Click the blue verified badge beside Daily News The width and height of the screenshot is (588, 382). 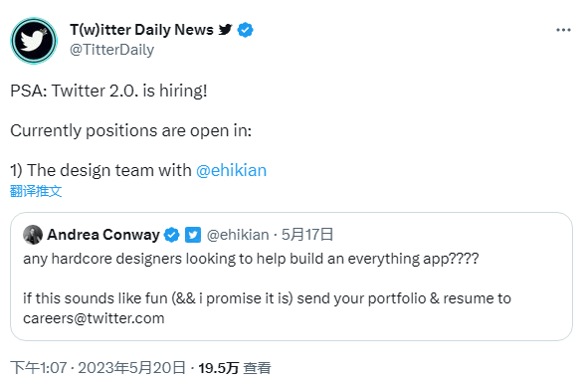(x=246, y=30)
